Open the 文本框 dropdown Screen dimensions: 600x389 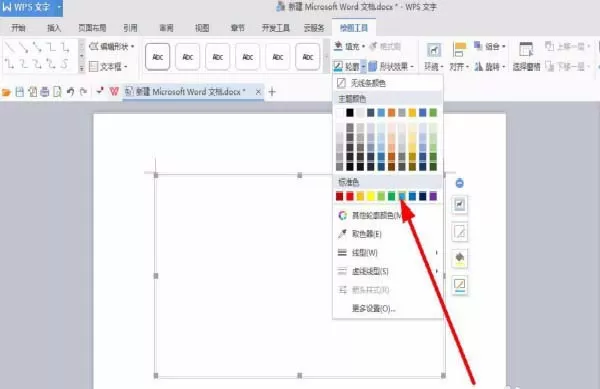(108, 67)
